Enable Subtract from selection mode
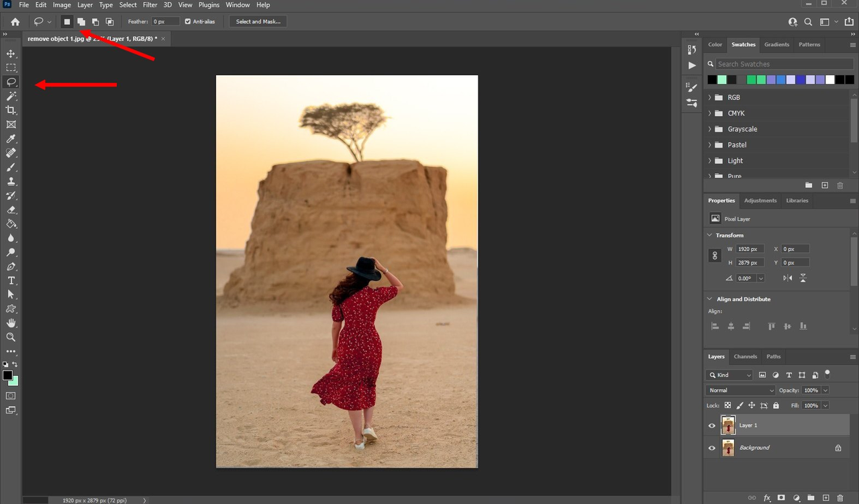This screenshot has width=859, height=504. click(95, 21)
